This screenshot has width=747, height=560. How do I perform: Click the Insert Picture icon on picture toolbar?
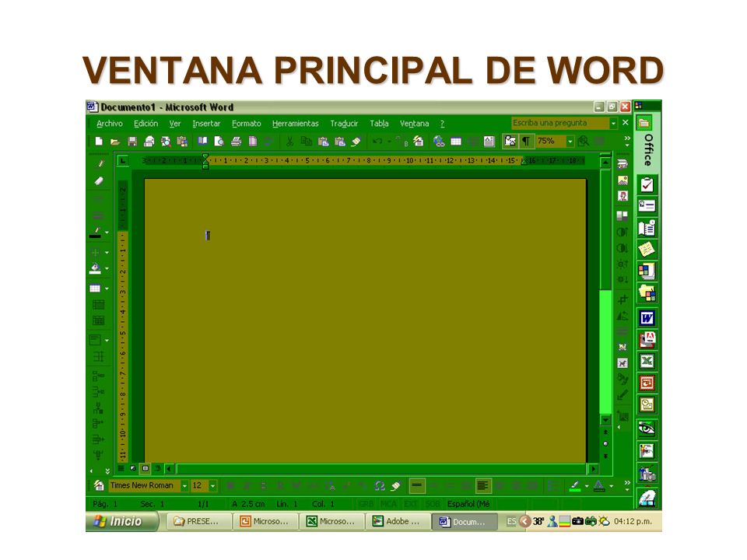coord(622,180)
